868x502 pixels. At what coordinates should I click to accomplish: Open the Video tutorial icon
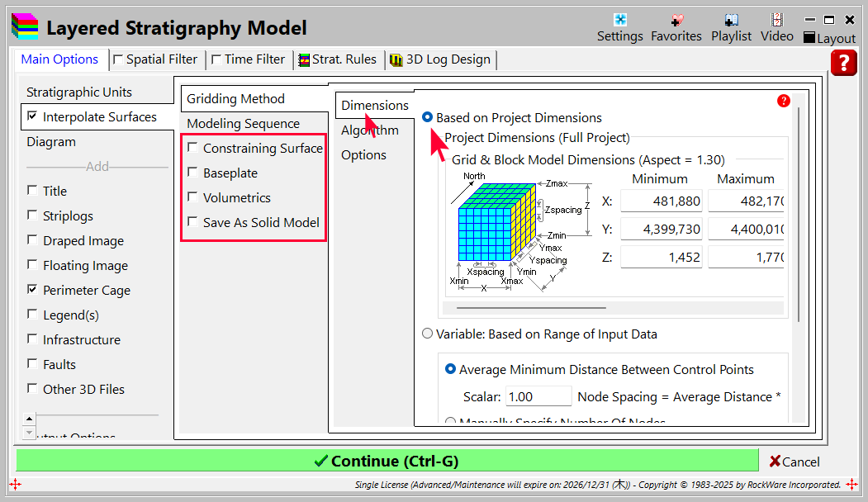point(776,27)
